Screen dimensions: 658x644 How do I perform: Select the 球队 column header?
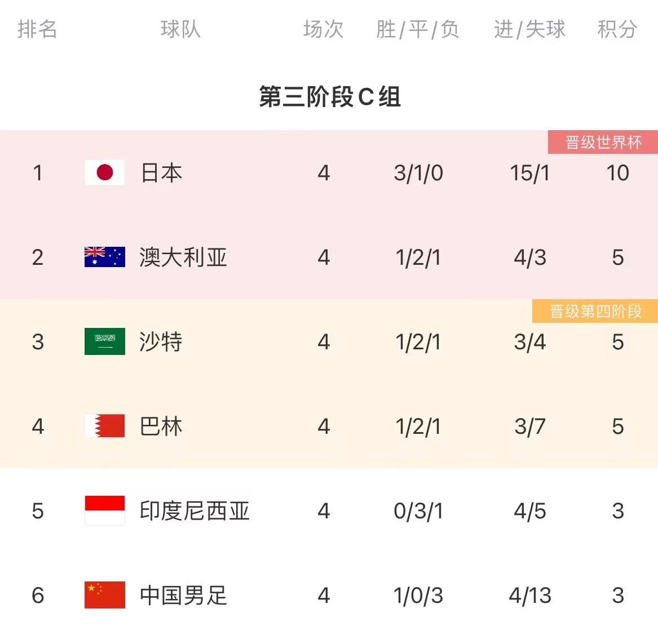(x=180, y=29)
